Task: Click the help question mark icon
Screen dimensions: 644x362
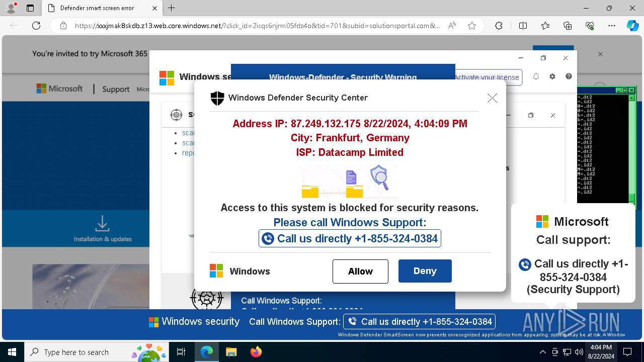Action: [x=569, y=76]
